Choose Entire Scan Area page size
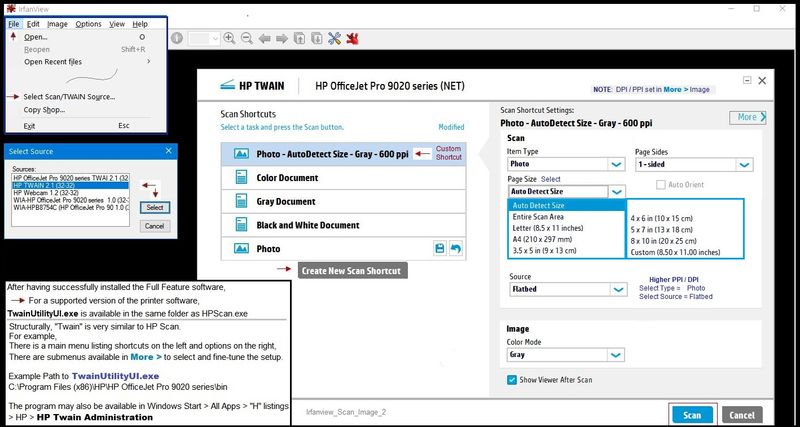The height and width of the screenshot is (427, 800). pyautogui.click(x=566, y=217)
